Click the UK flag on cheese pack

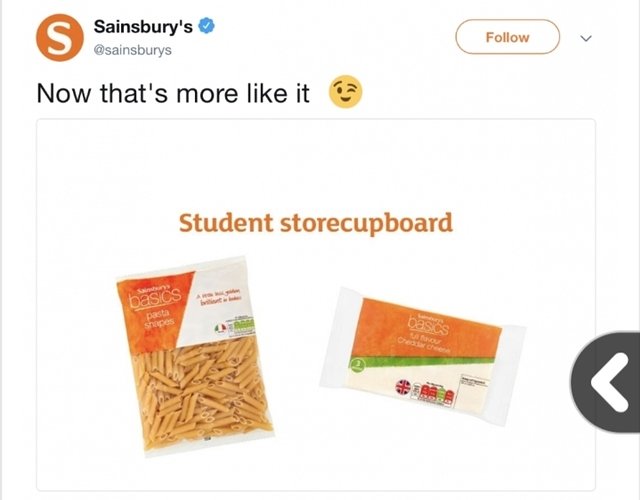coord(405,386)
